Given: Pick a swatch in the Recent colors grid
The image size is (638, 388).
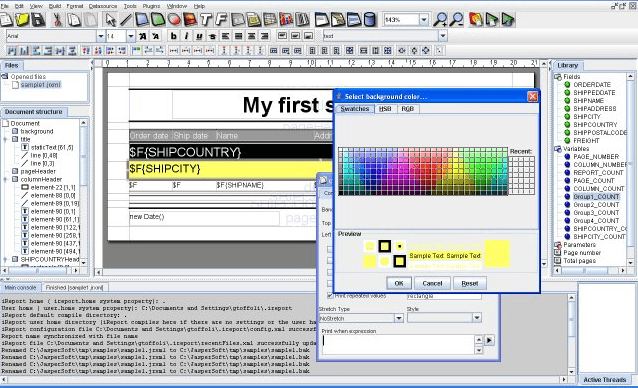Looking at the screenshot, I should pyautogui.click(x=522, y=175).
